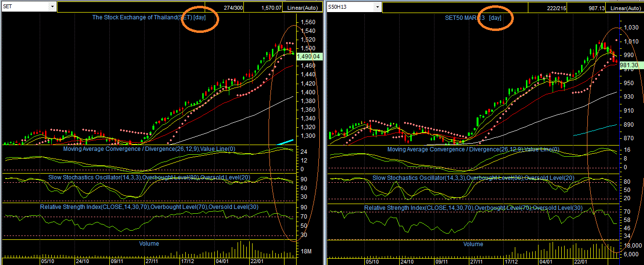644x265 pixels.
Task: Click the 1,560 price axis label
Action: (308, 22)
